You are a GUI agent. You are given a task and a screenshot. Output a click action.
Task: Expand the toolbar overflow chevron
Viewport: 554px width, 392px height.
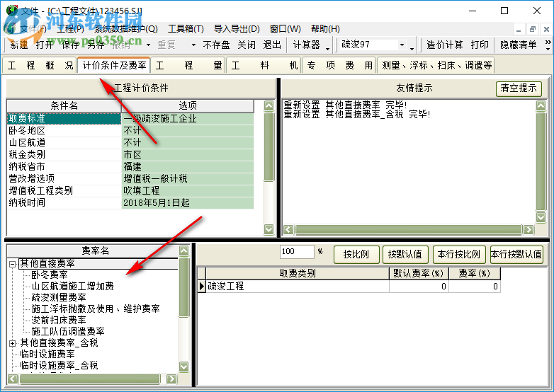pyautogui.click(x=548, y=45)
